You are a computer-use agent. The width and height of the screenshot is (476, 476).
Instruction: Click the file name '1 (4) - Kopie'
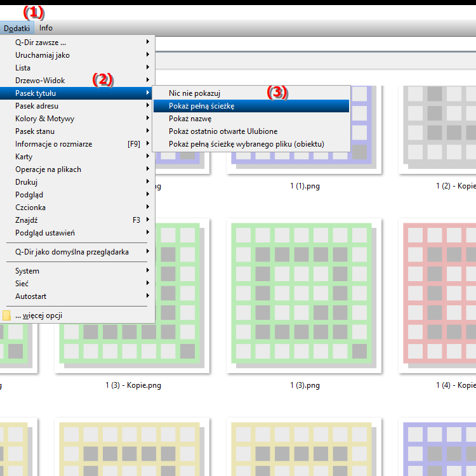[x=456, y=385]
